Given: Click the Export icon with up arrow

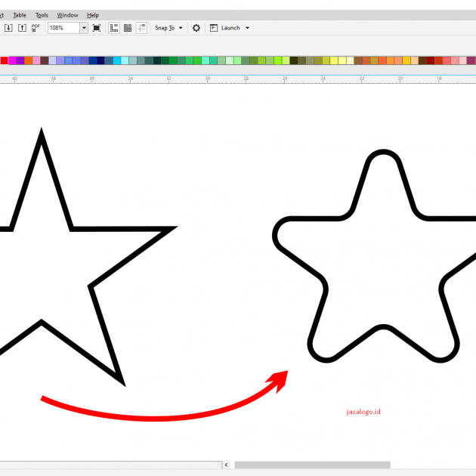Looking at the screenshot, I should tap(22, 28).
